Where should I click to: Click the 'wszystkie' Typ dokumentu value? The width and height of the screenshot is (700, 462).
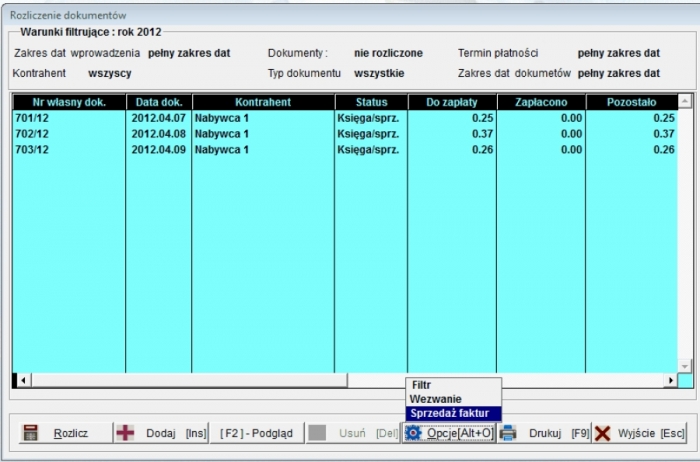[x=379, y=73]
